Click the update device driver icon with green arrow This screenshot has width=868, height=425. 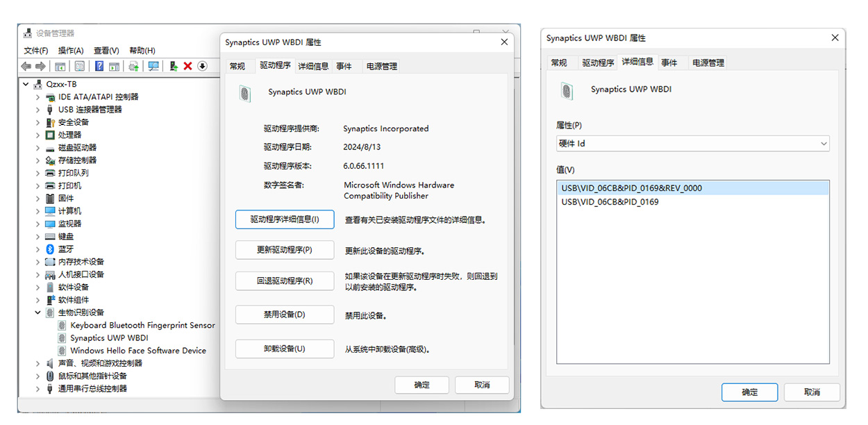pos(174,66)
